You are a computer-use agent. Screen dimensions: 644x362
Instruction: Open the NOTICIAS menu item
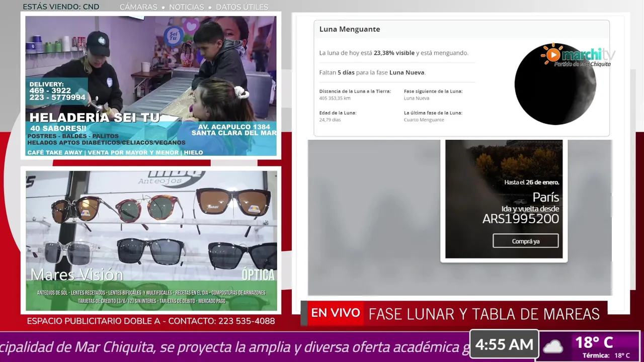tap(186, 7)
